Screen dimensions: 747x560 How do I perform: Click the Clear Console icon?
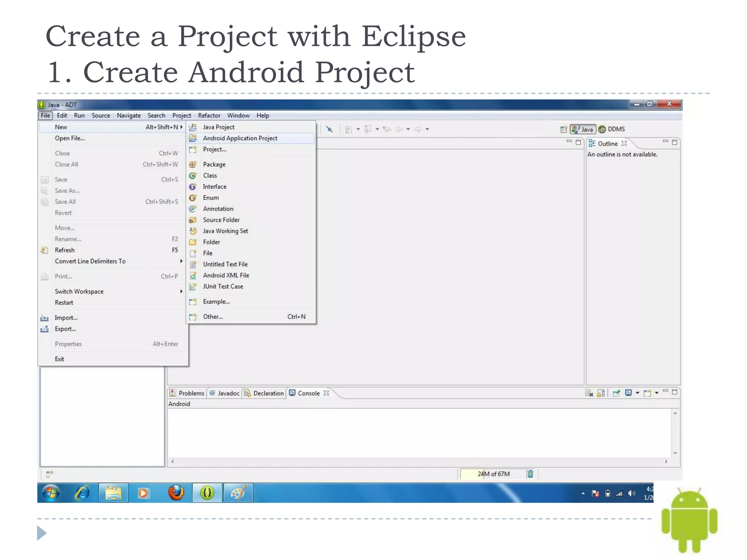click(x=589, y=393)
